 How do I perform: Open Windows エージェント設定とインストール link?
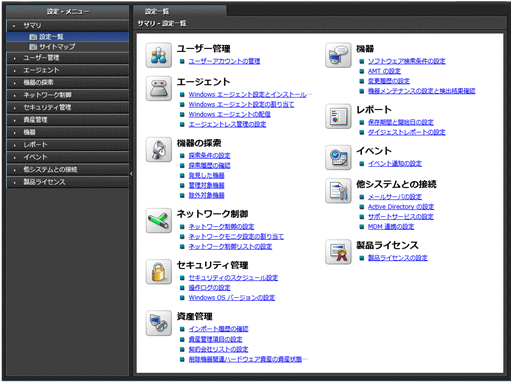(x=250, y=95)
